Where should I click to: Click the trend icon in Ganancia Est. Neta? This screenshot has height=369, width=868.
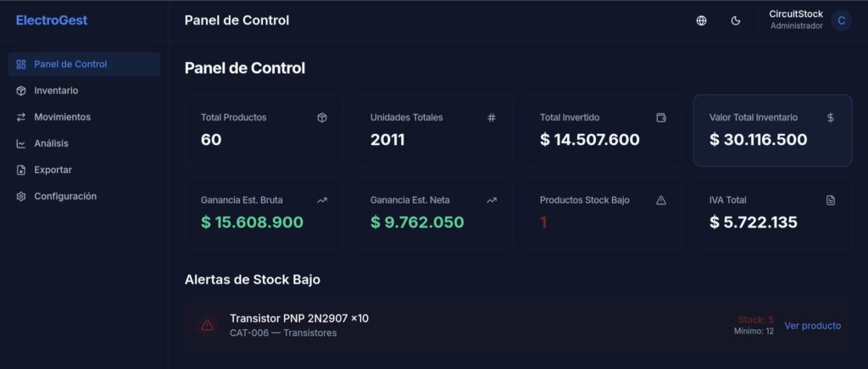click(492, 200)
